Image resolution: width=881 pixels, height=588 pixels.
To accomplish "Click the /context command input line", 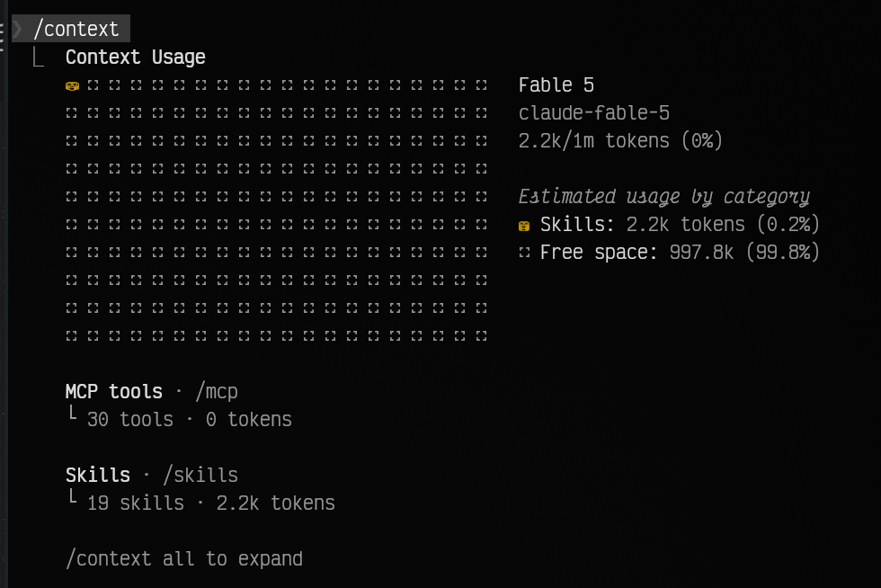I will point(71,29).
